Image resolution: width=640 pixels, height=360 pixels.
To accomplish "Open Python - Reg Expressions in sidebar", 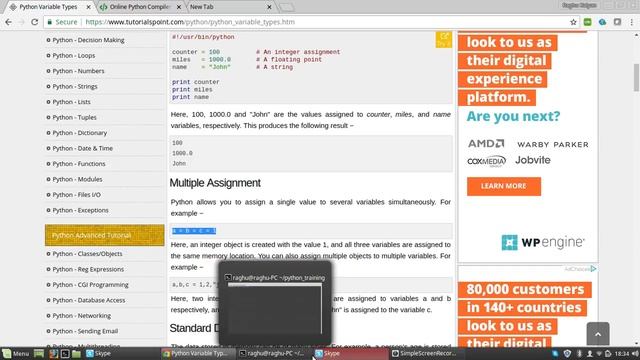I will tap(88, 269).
